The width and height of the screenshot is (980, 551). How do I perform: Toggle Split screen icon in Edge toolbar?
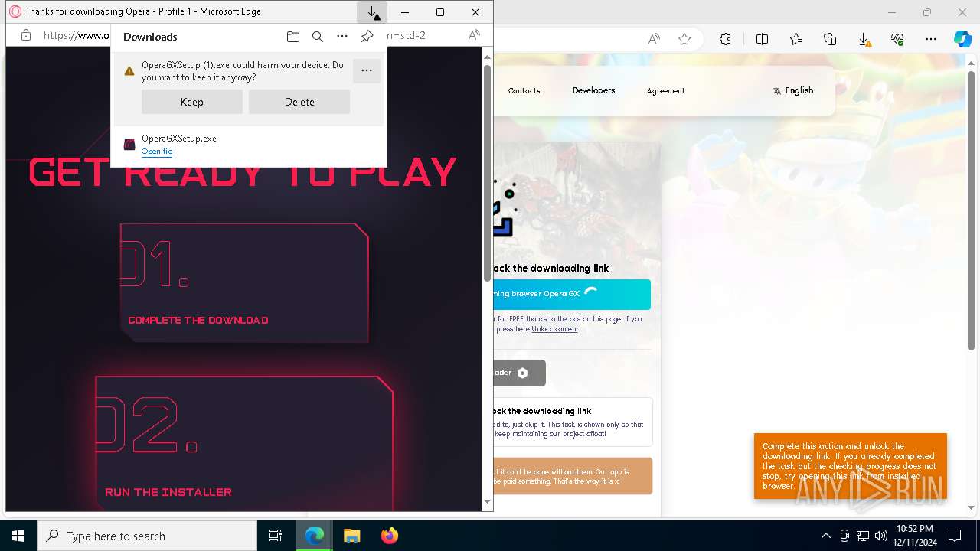(x=762, y=39)
